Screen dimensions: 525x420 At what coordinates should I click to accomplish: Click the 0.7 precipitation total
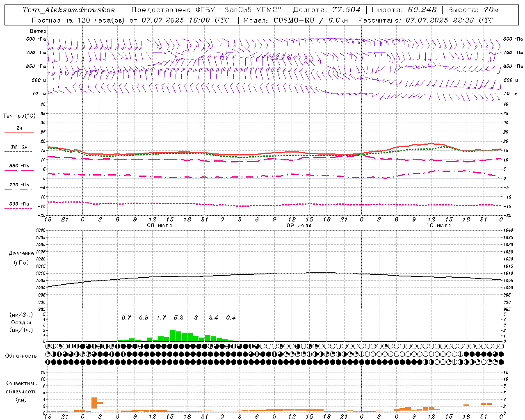[x=126, y=317]
